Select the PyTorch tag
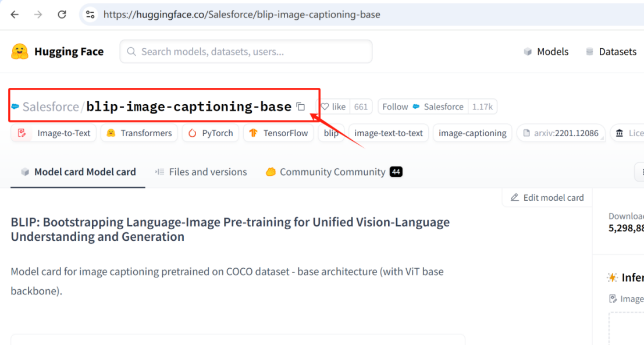This screenshot has height=345, width=644. tap(210, 133)
